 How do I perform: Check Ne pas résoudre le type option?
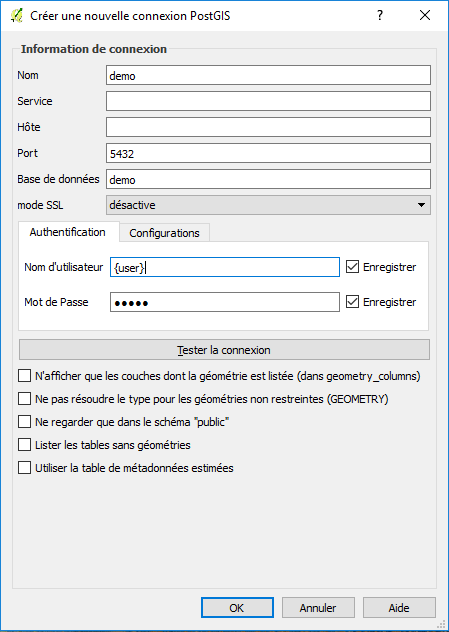click(25, 399)
